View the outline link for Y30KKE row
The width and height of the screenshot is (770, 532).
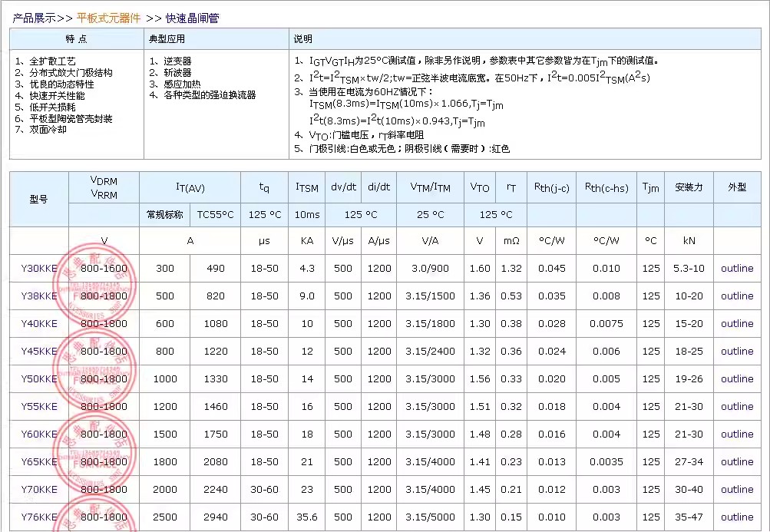coord(737,269)
